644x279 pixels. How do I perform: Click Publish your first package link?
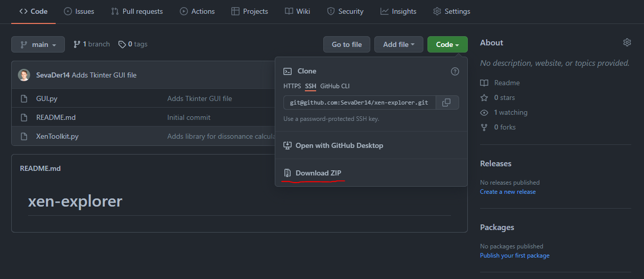(515, 256)
